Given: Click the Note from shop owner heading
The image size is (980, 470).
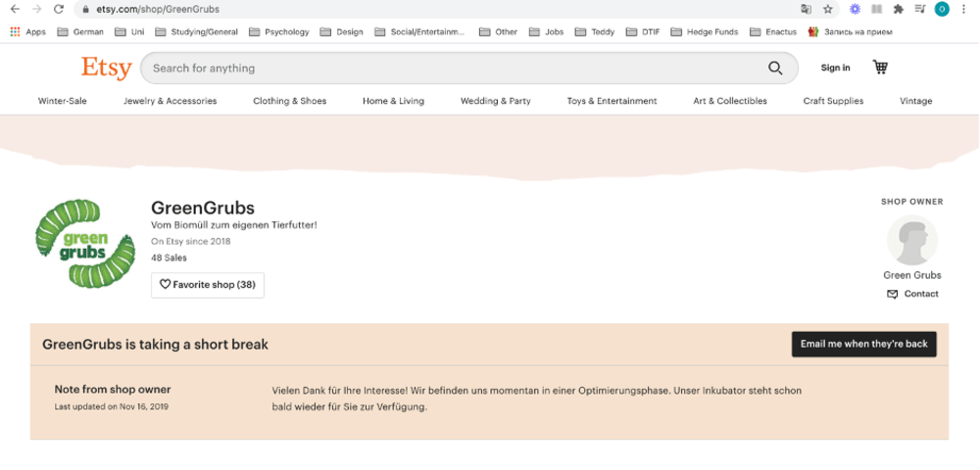Looking at the screenshot, I should pyautogui.click(x=113, y=390).
